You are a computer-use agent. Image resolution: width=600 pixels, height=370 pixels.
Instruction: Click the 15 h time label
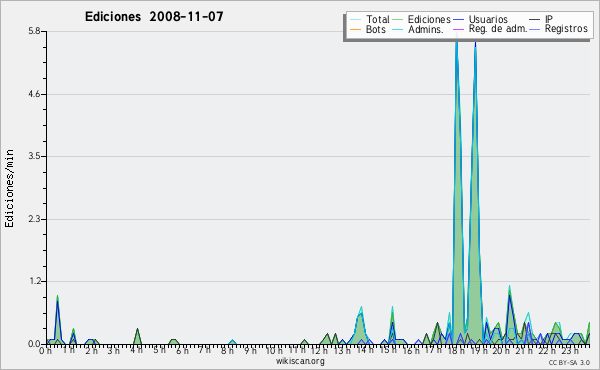[388, 350]
